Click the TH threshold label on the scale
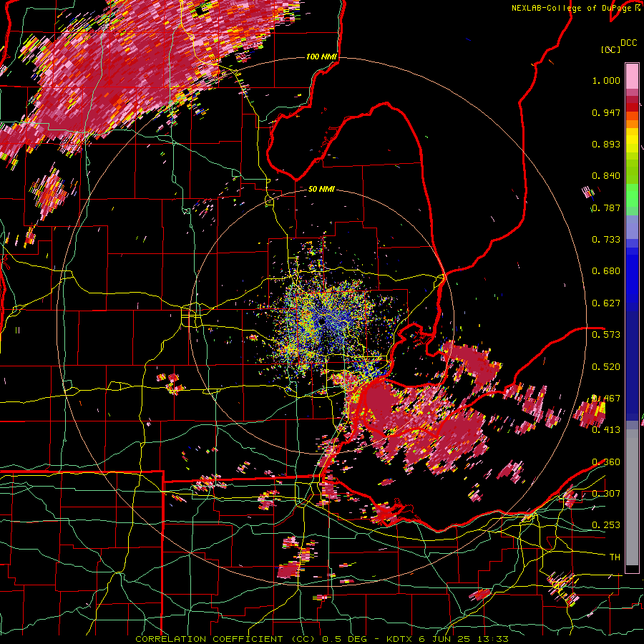This screenshot has height=644, width=644. [x=615, y=557]
